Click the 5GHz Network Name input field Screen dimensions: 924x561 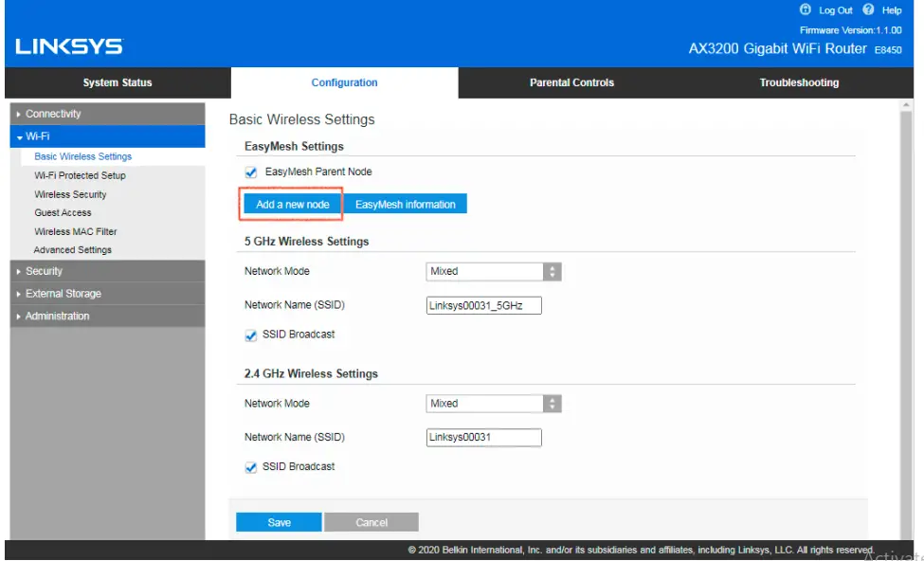[483, 305]
